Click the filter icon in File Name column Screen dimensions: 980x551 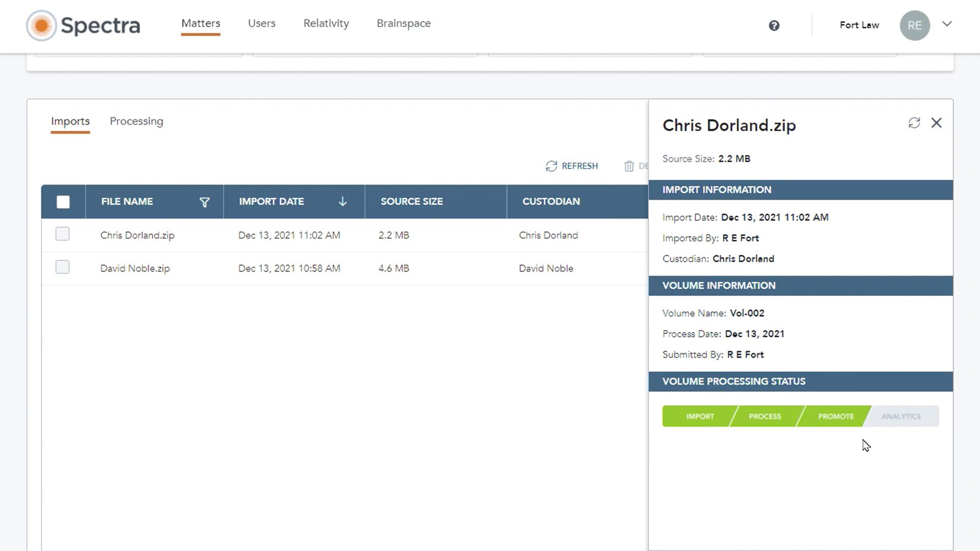tap(204, 203)
